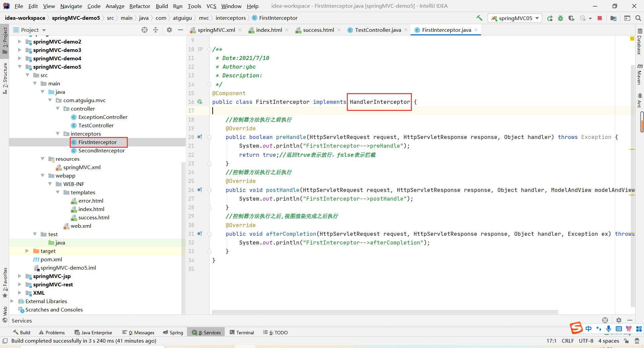Expand External Libraries node
Image resolution: width=644 pixels, height=348 pixels.
coord(12,301)
